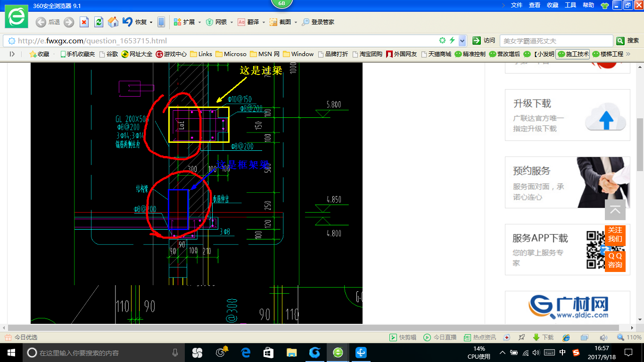Open 登录管家 login manager

point(318,22)
